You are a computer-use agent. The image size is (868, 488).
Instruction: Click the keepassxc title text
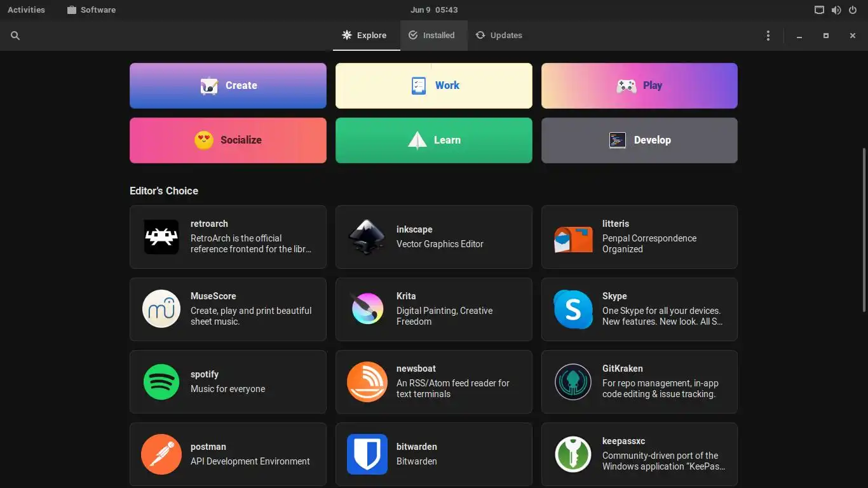click(624, 441)
